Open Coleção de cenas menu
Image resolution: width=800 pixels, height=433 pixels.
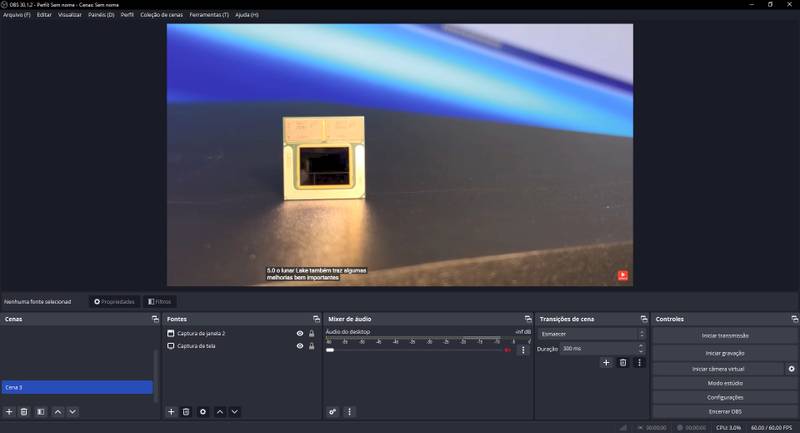[x=161, y=15]
